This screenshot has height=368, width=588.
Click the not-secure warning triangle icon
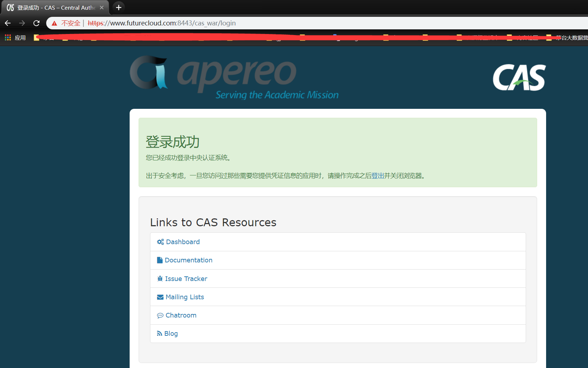tap(54, 23)
